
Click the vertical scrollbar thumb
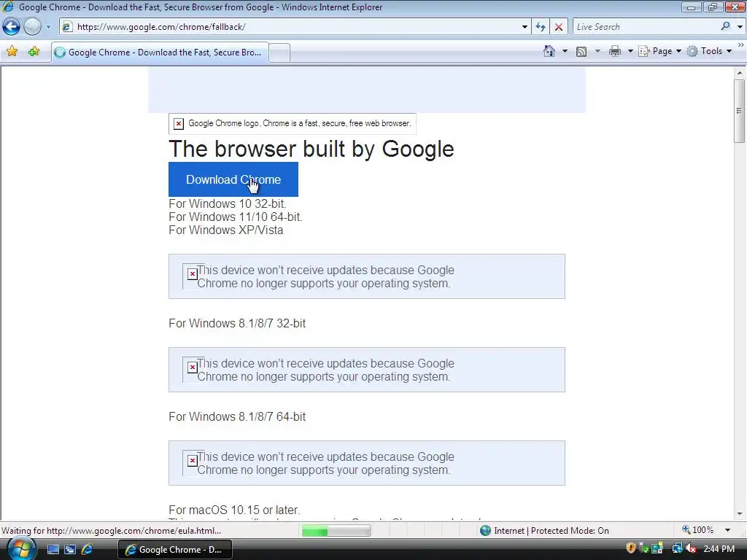(x=740, y=111)
